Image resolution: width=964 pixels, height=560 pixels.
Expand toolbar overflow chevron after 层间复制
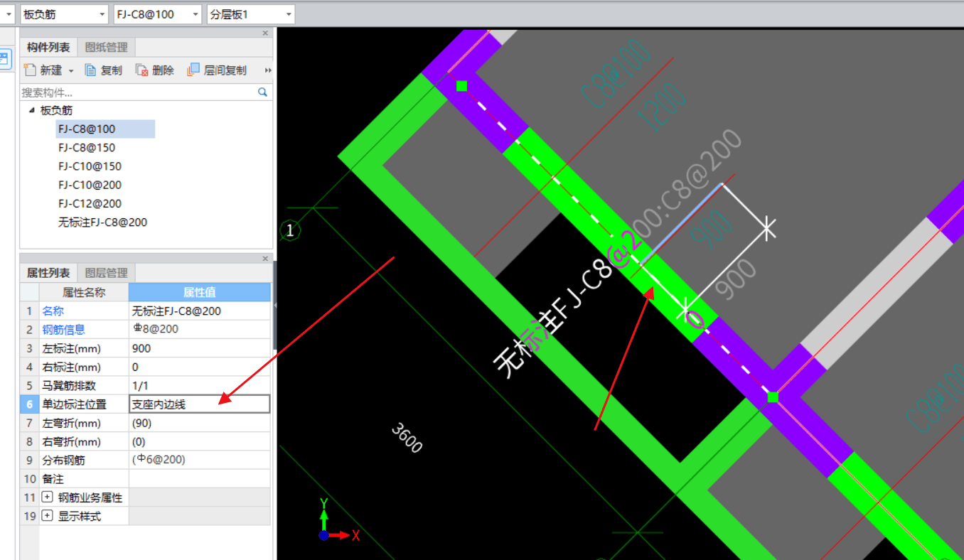click(x=268, y=70)
